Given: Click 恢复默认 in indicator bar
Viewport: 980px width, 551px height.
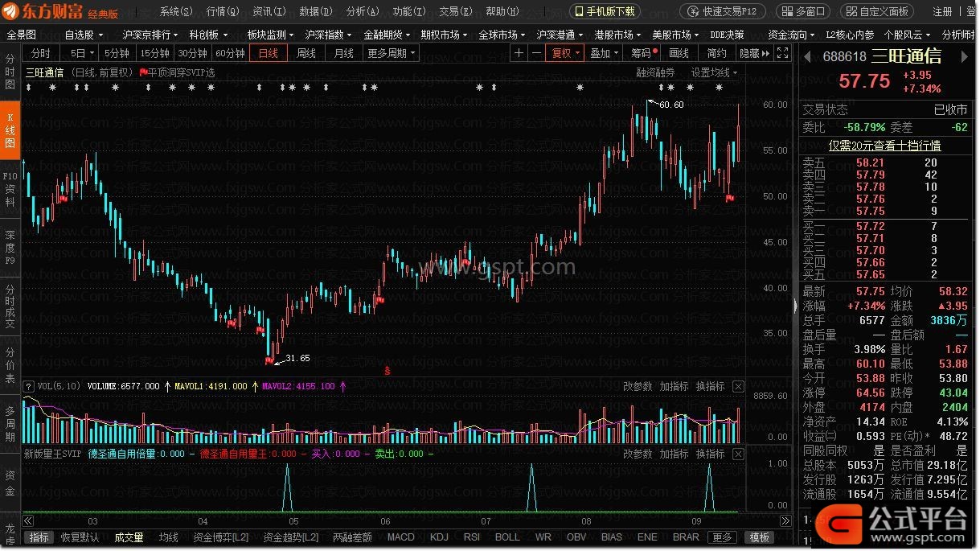Looking at the screenshot, I should point(80,537).
